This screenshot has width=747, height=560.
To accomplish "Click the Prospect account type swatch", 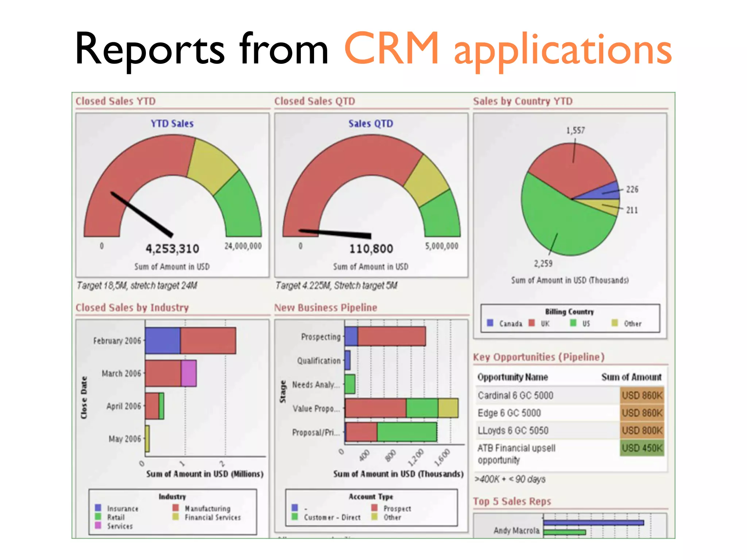I will coord(374,507).
